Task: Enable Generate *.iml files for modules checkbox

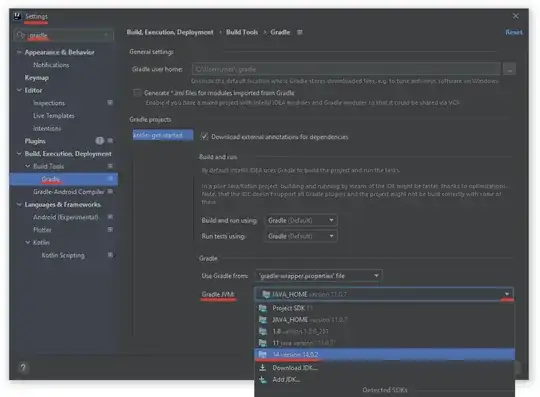Action: [x=137, y=93]
